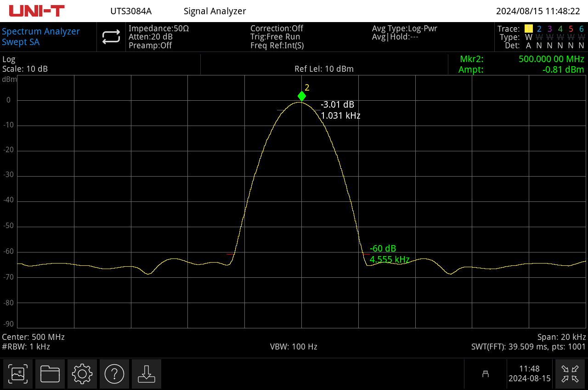Open the Impedance and Atten settings panel
Image resolution: width=588 pixels, height=390 pixels.
(158, 37)
